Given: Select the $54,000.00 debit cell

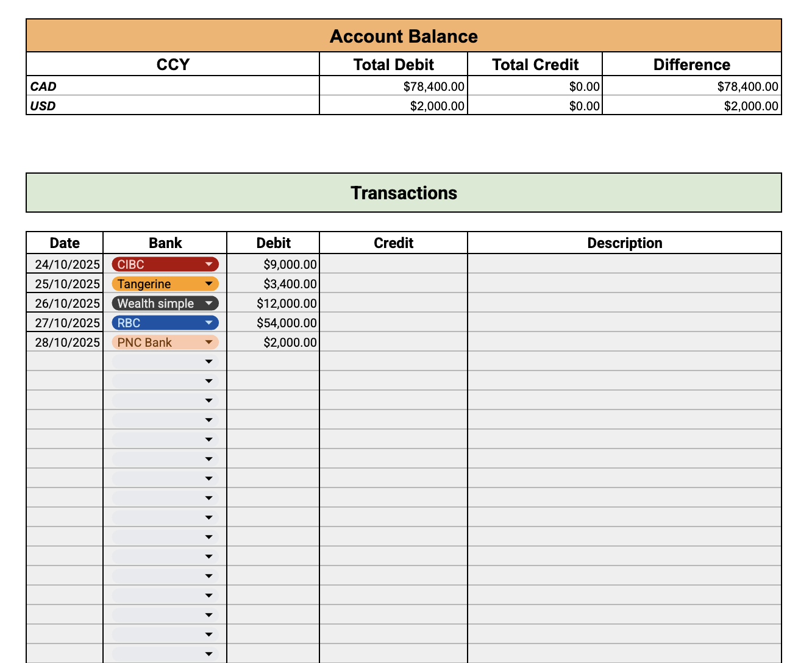Looking at the screenshot, I should click(x=273, y=323).
